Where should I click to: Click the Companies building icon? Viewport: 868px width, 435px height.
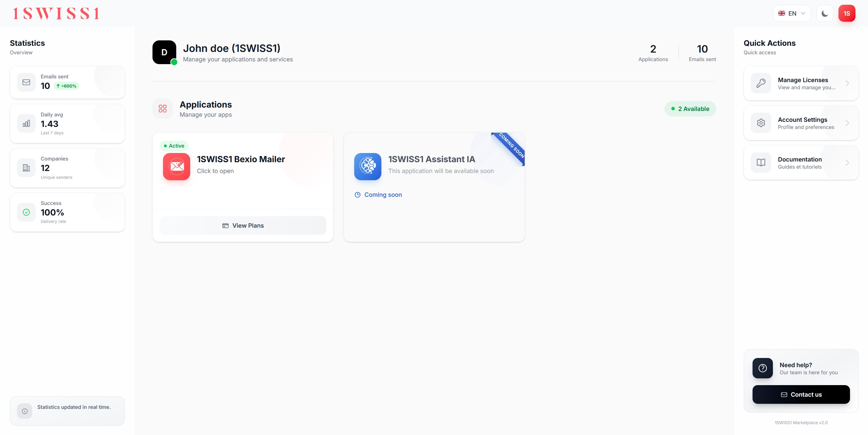[26, 168]
